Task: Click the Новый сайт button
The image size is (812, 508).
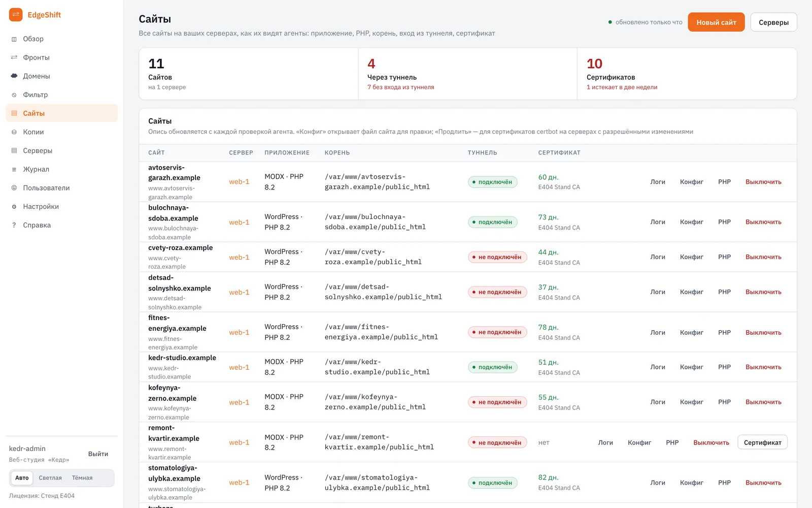Action: 716,22
